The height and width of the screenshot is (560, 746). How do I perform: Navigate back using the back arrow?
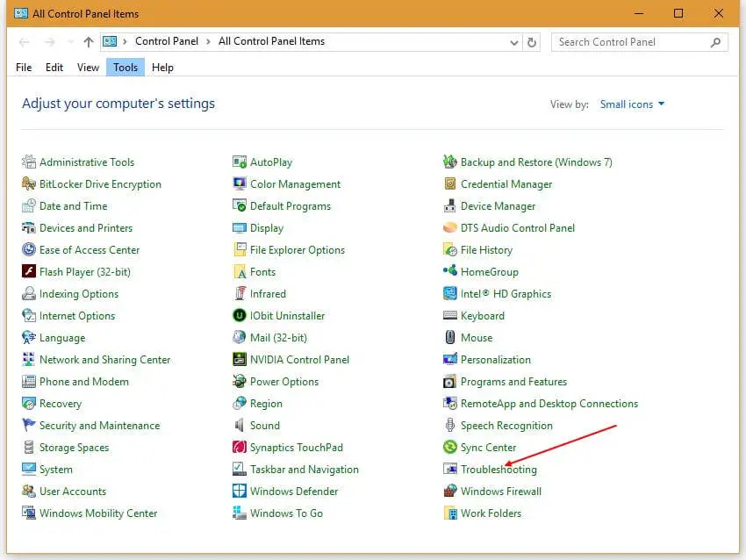[x=24, y=41]
